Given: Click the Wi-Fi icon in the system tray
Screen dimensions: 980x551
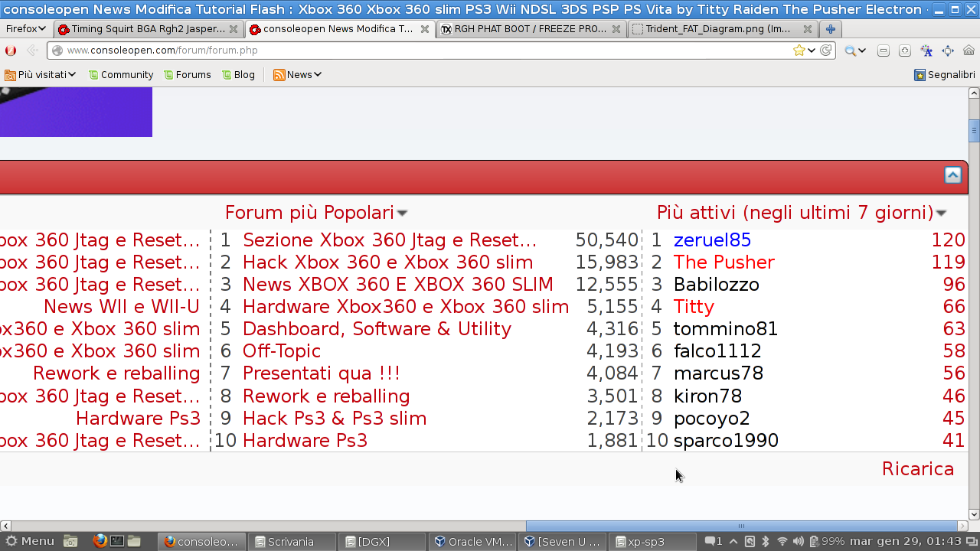Looking at the screenshot, I should tap(782, 541).
